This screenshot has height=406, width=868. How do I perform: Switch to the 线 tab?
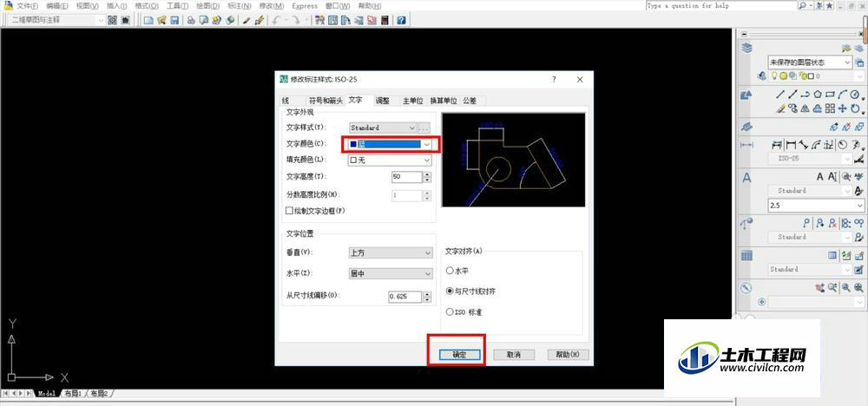click(286, 101)
